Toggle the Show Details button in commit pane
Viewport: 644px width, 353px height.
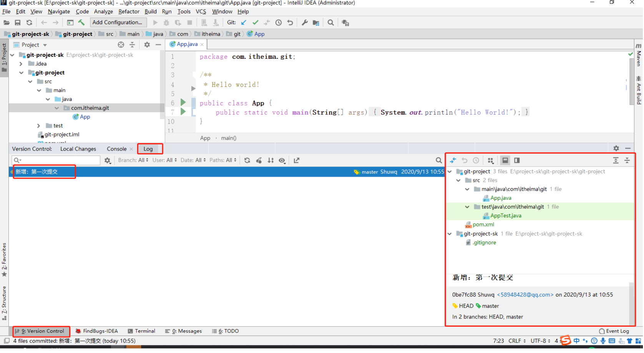click(x=506, y=161)
